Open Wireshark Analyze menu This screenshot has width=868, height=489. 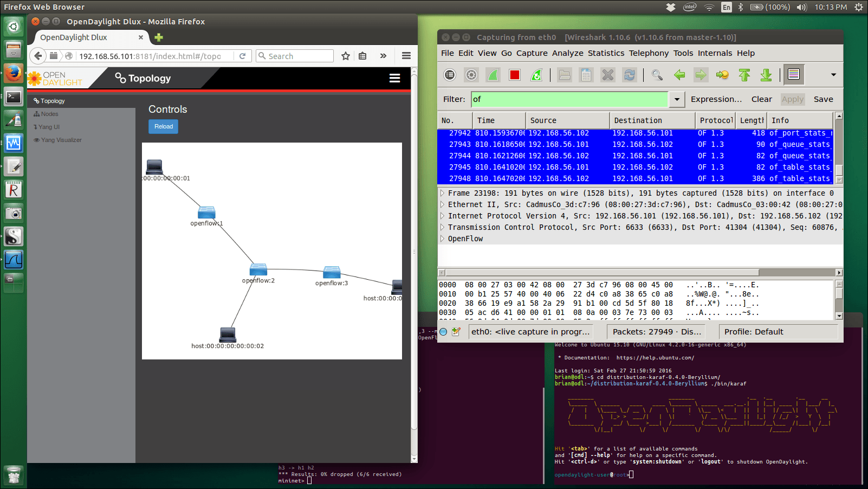coord(567,53)
